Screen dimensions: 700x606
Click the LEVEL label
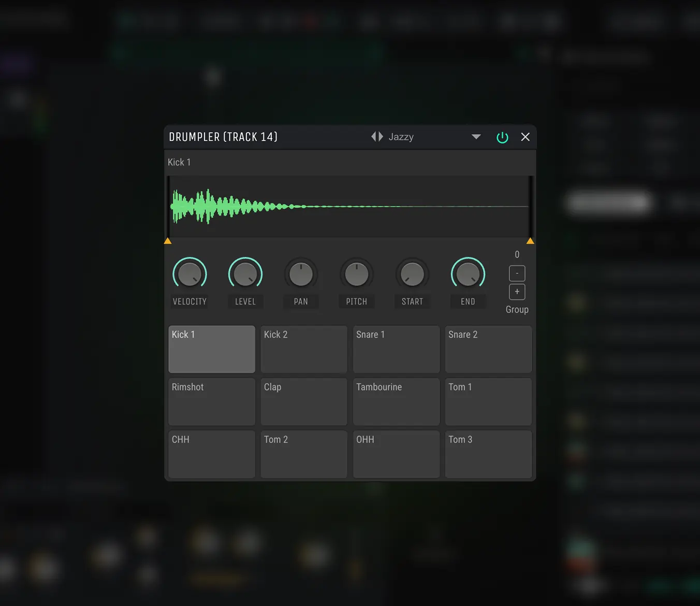[x=245, y=301]
